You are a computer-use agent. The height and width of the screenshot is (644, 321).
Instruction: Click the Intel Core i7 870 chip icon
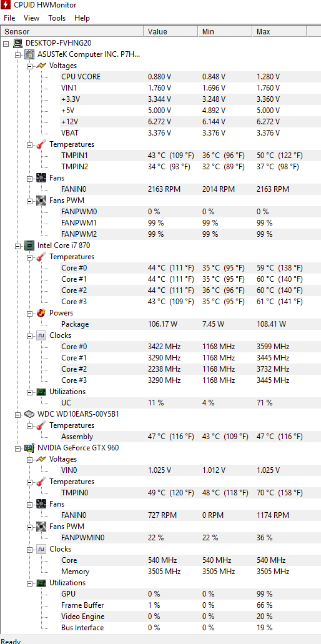pos(29,245)
